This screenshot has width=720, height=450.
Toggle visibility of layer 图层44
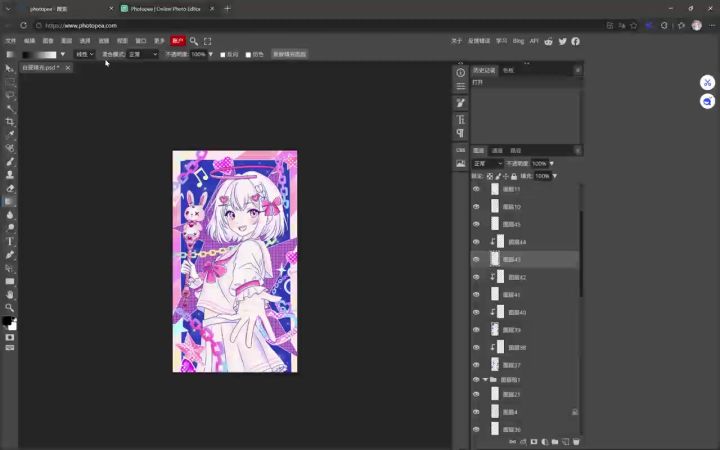click(x=476, y=242)
